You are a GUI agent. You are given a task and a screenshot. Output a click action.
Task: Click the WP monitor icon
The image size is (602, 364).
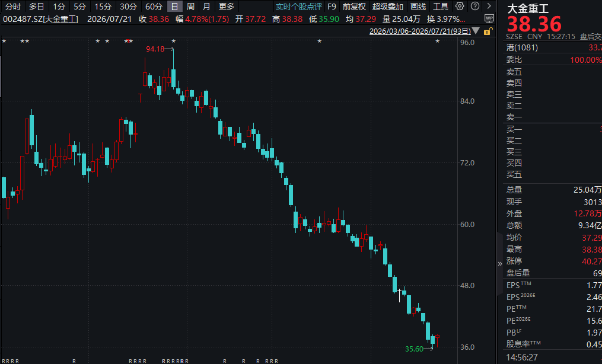[x=489, y=19]
